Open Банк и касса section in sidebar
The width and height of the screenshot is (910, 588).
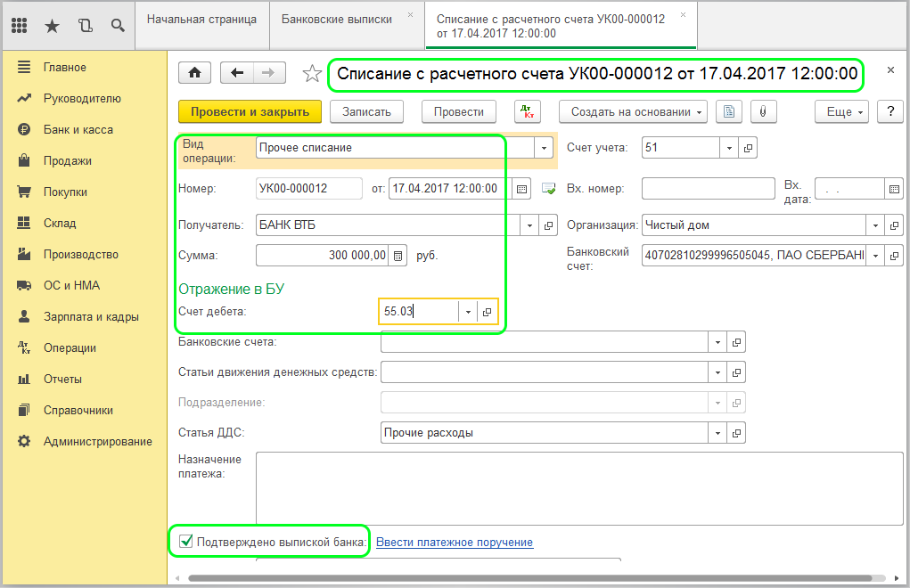click(78, 129)
